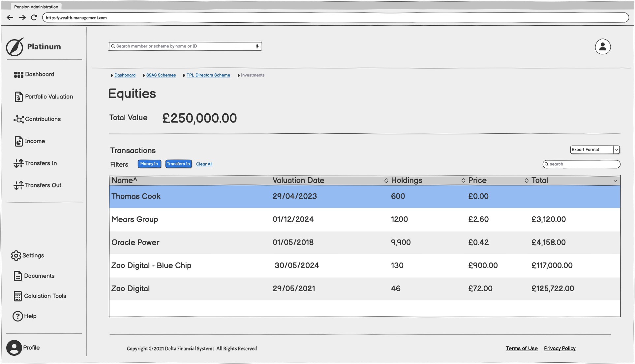The image size is (635, 364).
Task: Click the microphone icon in search bar
Action: click(x=257, y=46)
